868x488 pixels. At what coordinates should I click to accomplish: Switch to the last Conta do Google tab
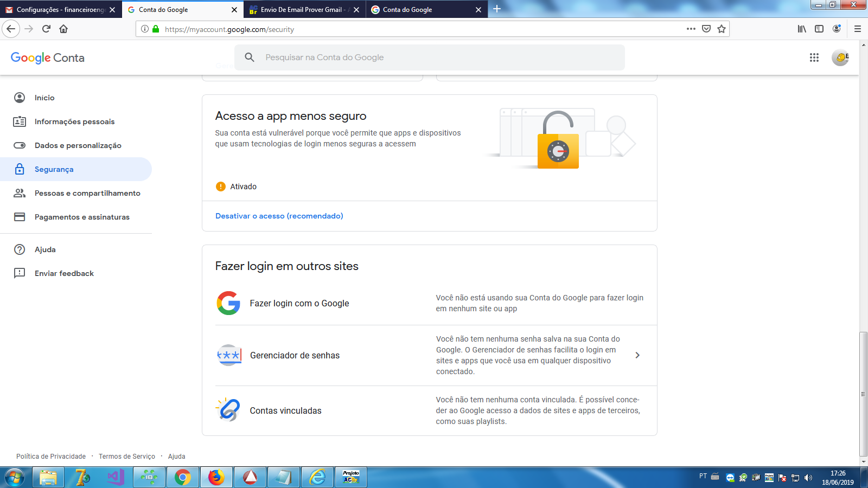[427, 10]
